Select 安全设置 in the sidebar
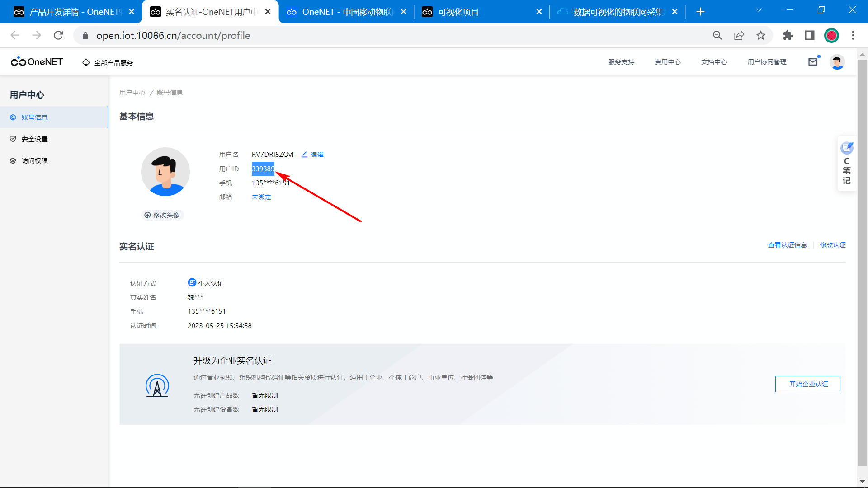The image size is (868, 488). [x=34, y=139]
